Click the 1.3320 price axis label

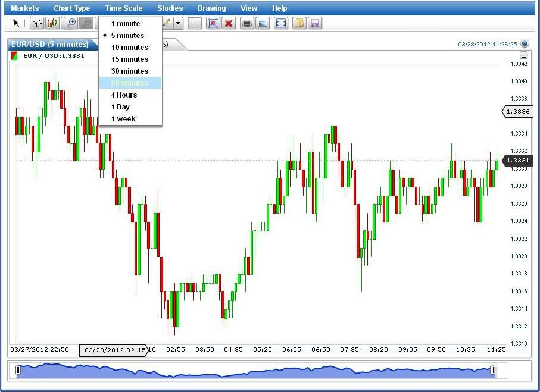coord(519,256)
